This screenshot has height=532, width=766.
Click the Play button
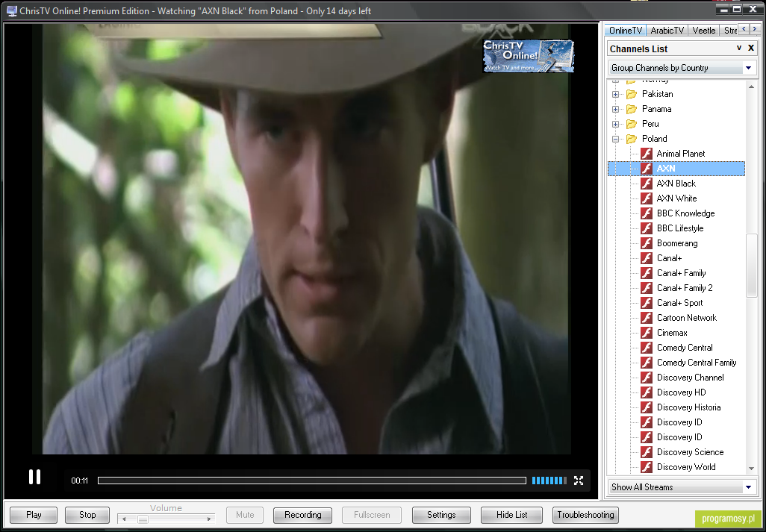[x=34, y=515]
